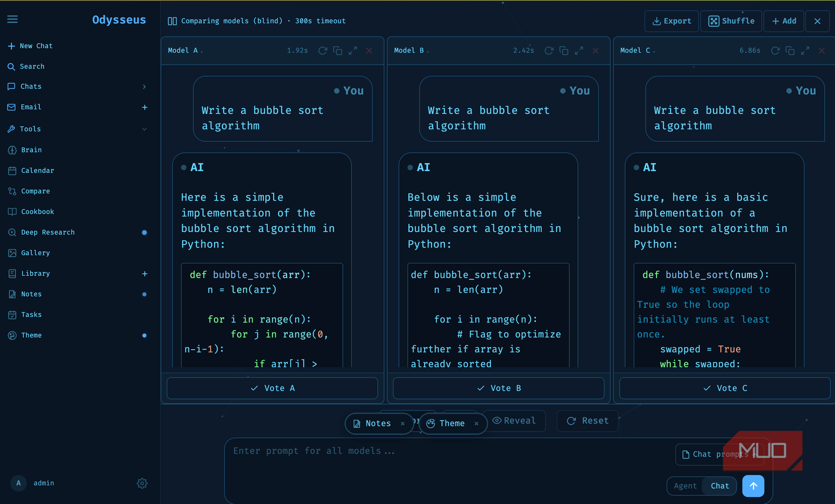This screenshot has height=504, width=835.
Task: Click the Add model button
Action: (x=784, y=21)
